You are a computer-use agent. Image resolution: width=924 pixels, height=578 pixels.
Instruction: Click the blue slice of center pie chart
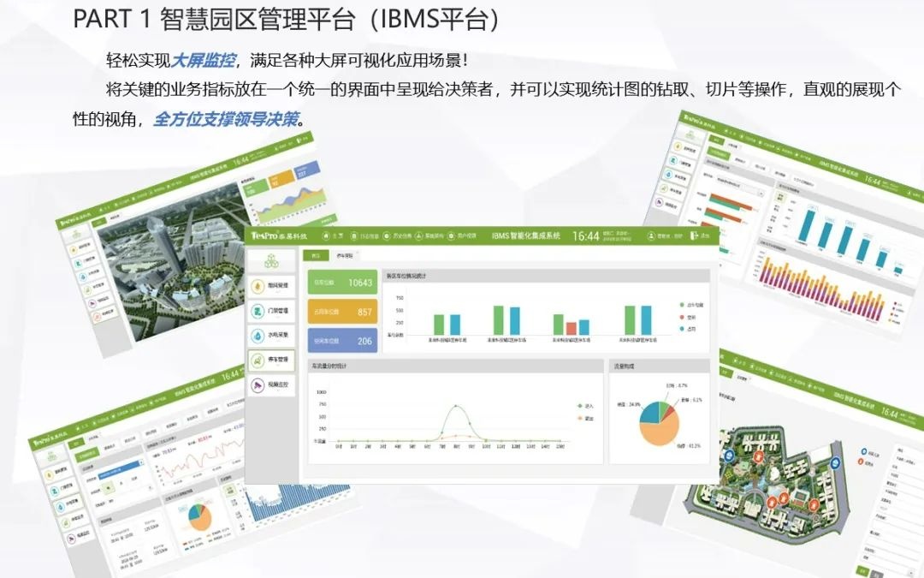[x=650, y=413]
